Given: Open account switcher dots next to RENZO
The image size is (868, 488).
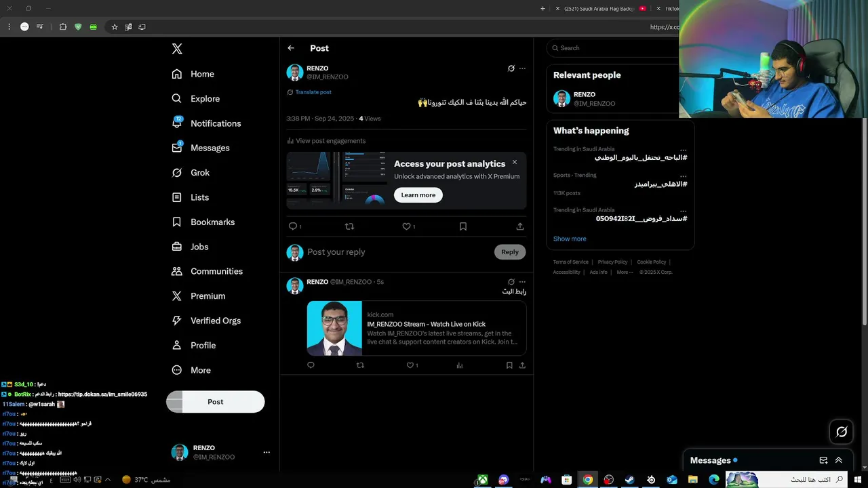Looking at the screenshot, I should pyautogui.click(x=267, y=452).
